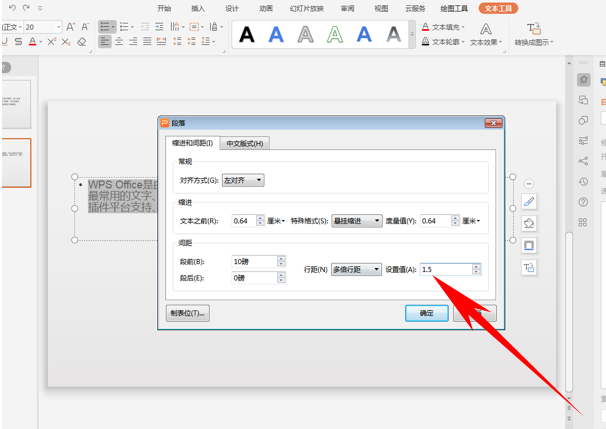Switch to the 中文版式(H) tab

coord(244,143)
